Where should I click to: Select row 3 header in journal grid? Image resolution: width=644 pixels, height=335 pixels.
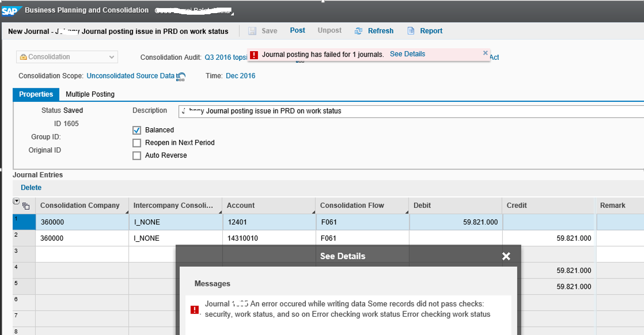(x=24, y=254)
